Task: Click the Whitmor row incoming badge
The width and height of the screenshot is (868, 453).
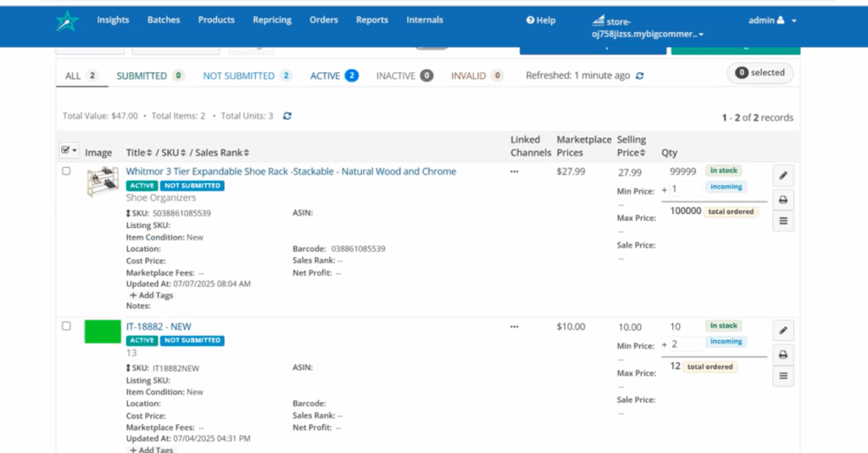Action: pyautogui.click(x=726, y=187)
